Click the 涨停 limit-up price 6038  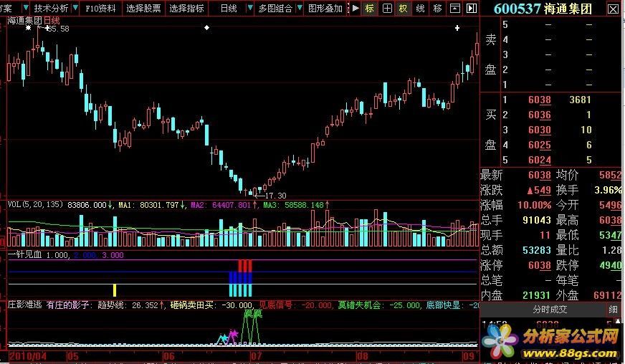pyautogui.click(x=539, y=266)
